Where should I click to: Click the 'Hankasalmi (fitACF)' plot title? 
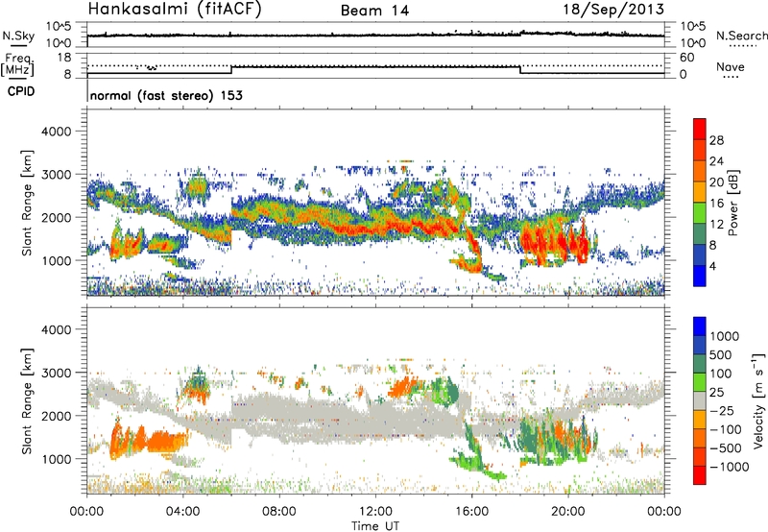point(175,10)
